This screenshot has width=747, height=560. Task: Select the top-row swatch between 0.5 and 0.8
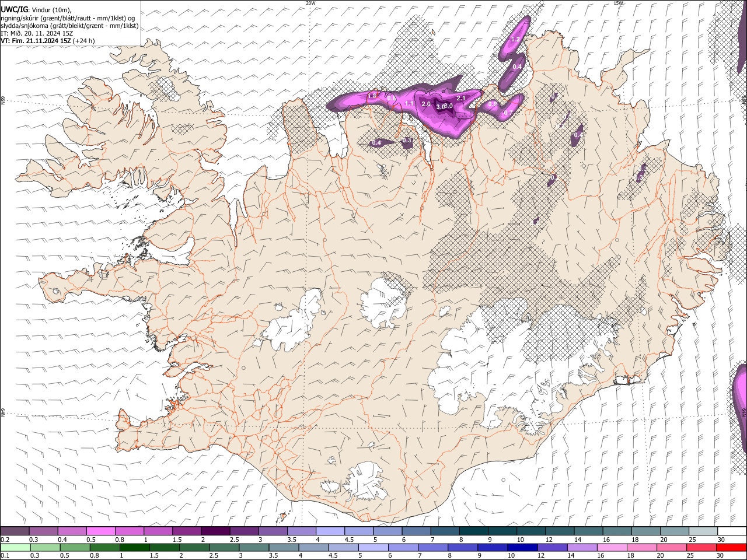click(x=101, y=531)
